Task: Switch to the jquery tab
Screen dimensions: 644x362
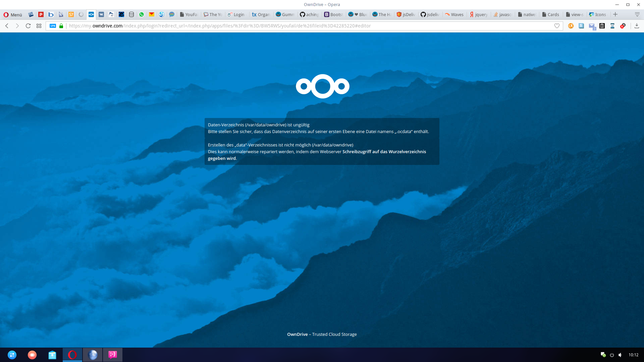Action: [479, 14]
